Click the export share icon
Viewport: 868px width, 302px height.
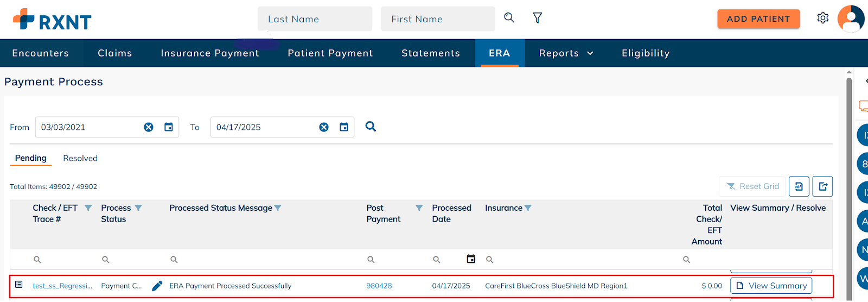click(x=822, y=186)
